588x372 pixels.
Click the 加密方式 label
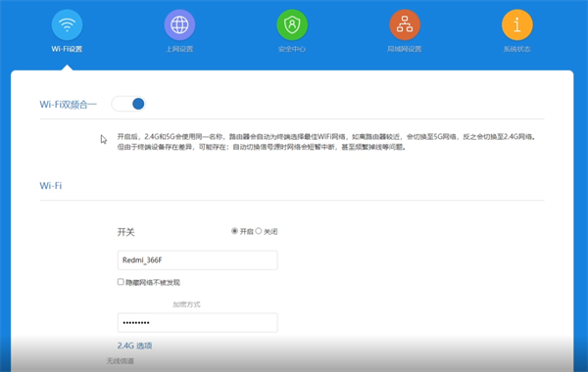pyautogui.click(x=186, y=304)
